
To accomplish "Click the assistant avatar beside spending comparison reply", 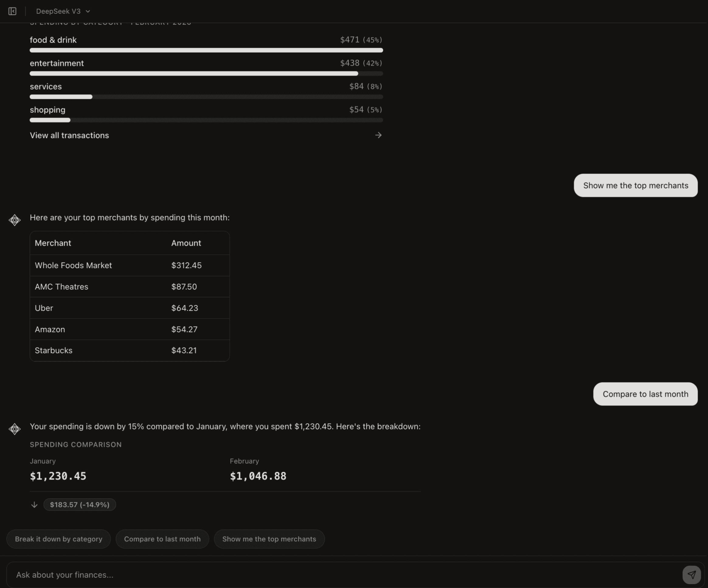I will [15, 429].
